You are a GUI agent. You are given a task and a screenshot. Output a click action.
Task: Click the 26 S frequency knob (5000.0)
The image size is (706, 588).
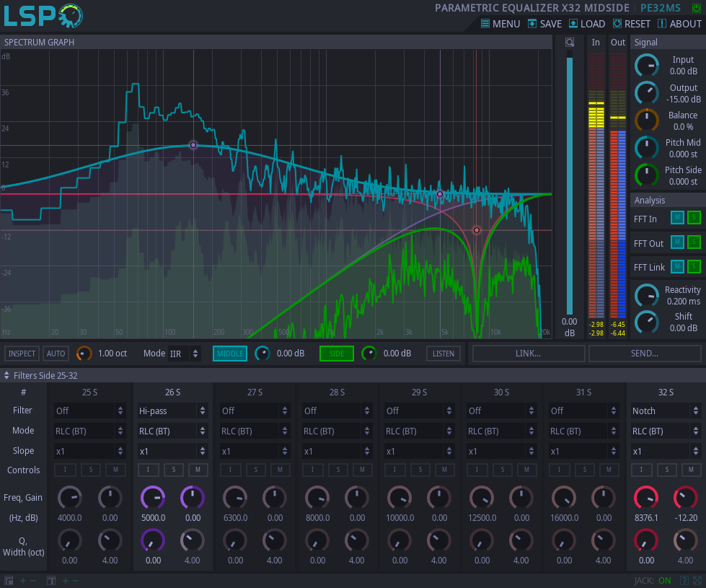[x=153, y=499]
